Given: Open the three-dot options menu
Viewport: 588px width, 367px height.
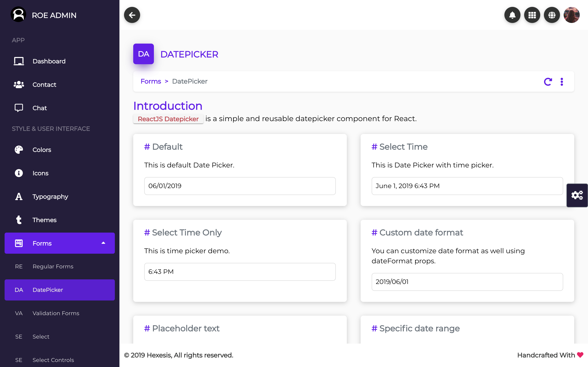Looking at the screenshot, I should (x=562, y=82).
